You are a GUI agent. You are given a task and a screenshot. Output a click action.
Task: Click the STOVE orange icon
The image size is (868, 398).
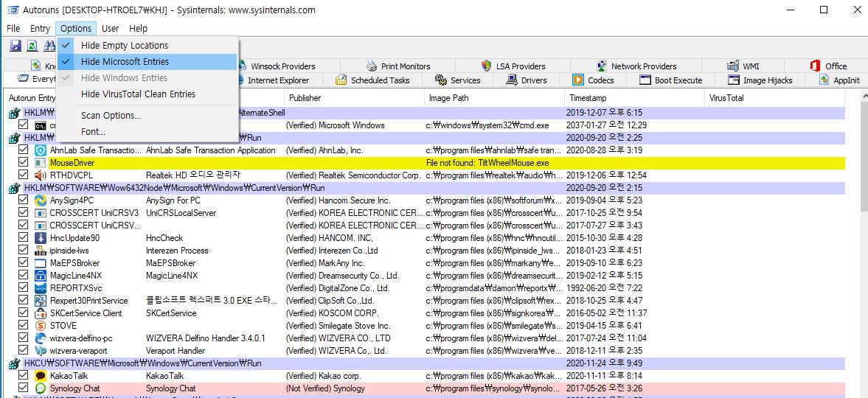41,326
